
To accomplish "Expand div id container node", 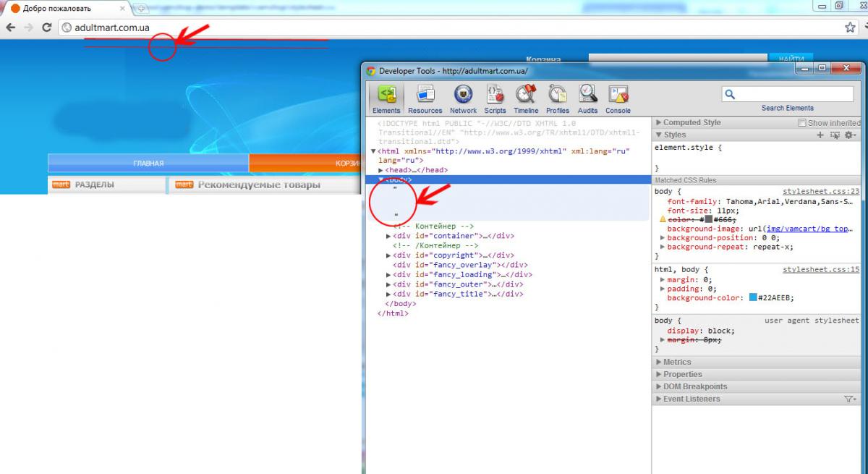I will coord(389,236).
